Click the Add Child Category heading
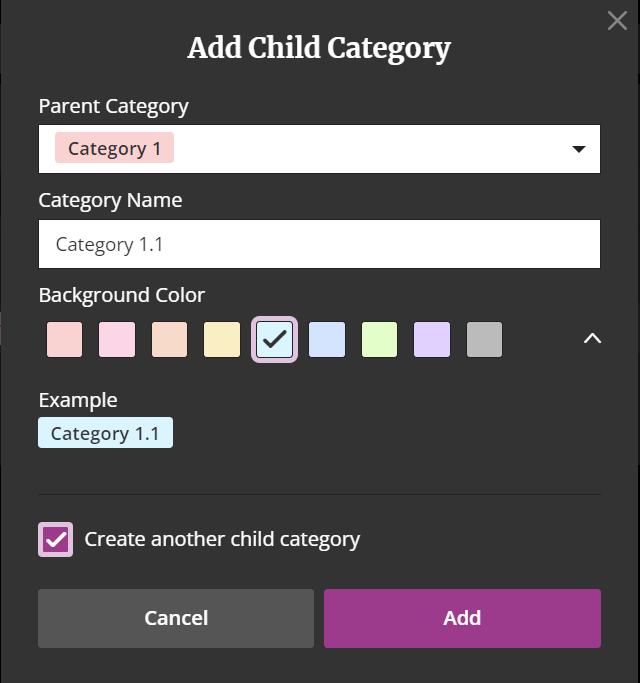Screen dimensions: 640x683 tap(319, 48)
